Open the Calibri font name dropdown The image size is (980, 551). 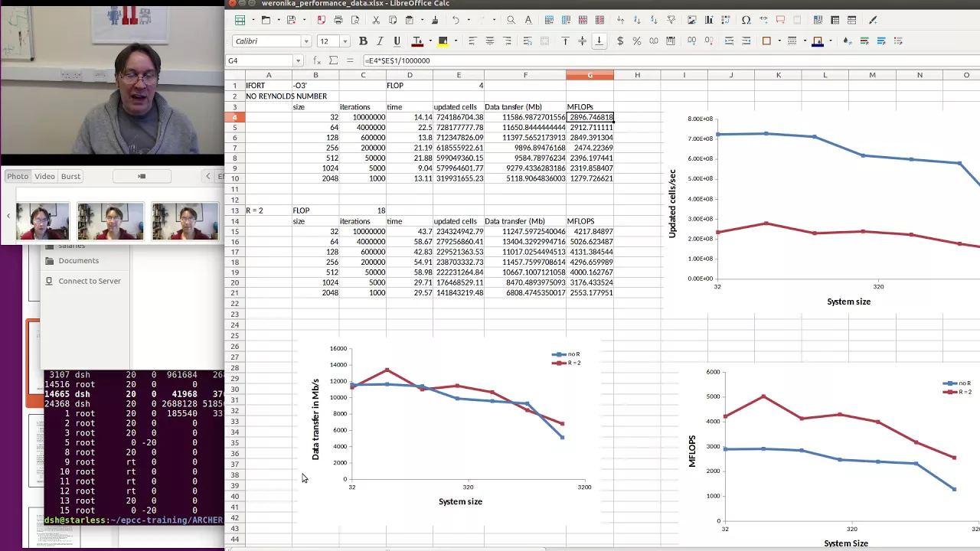(306, 41)
